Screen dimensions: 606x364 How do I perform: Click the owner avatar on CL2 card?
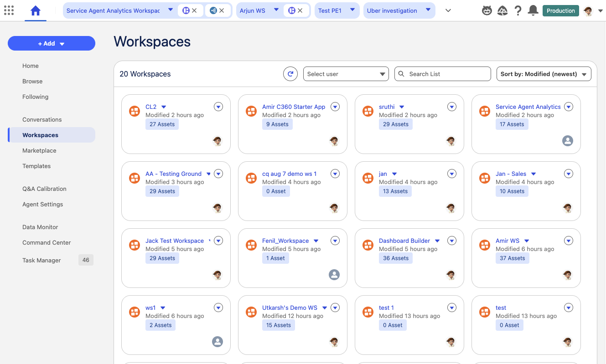coord(218,141)
